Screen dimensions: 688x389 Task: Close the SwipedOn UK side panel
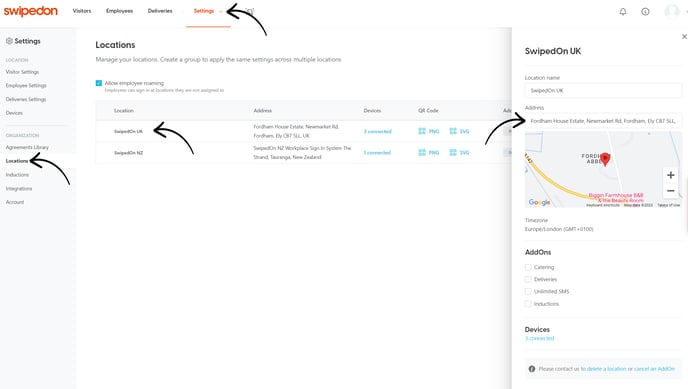684,37
